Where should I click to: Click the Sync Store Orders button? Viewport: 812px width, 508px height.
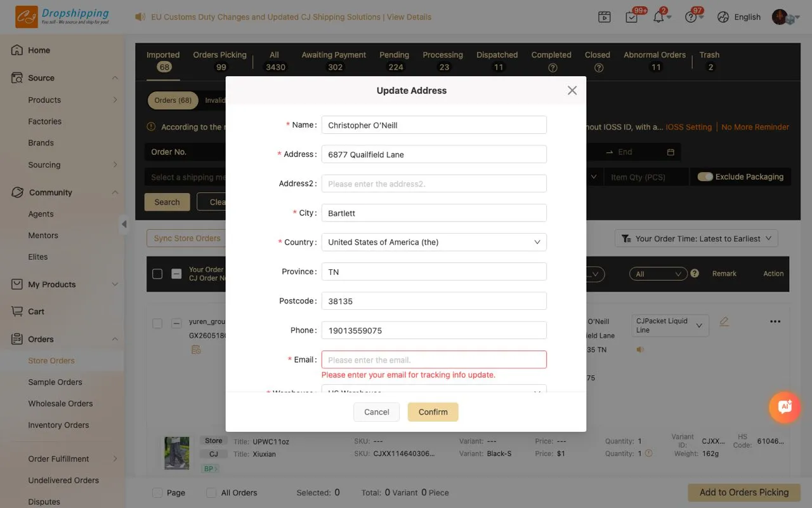click(187, 238)
